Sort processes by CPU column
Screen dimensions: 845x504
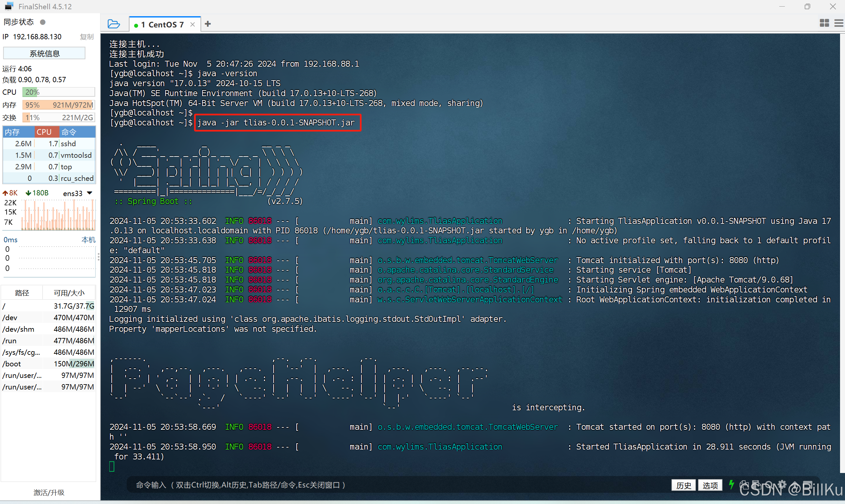point(47,132)
